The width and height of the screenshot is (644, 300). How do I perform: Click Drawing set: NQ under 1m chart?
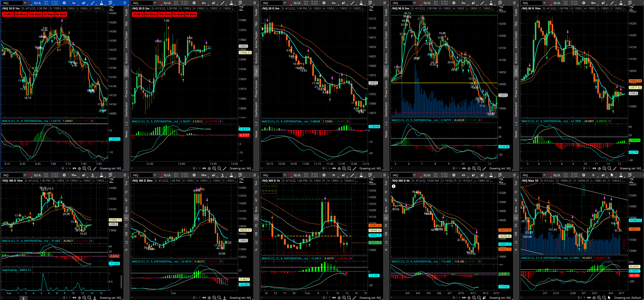110,168
